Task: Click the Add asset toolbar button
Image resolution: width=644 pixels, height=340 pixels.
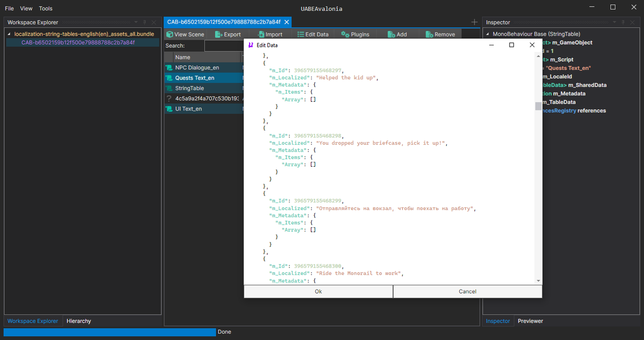Action: 397,34
